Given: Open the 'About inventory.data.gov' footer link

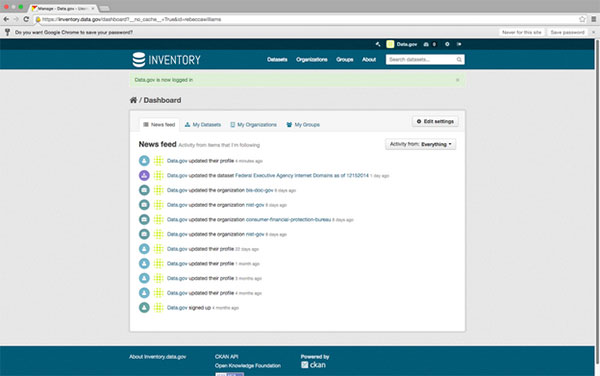Looking at the screenshot, I should click(157, 357).
